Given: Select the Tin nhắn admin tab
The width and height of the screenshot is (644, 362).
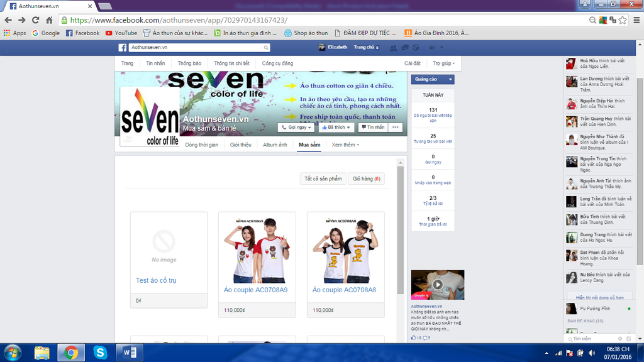Looking at the screenshot, I should pyautogui.click(x=155, y=63).
